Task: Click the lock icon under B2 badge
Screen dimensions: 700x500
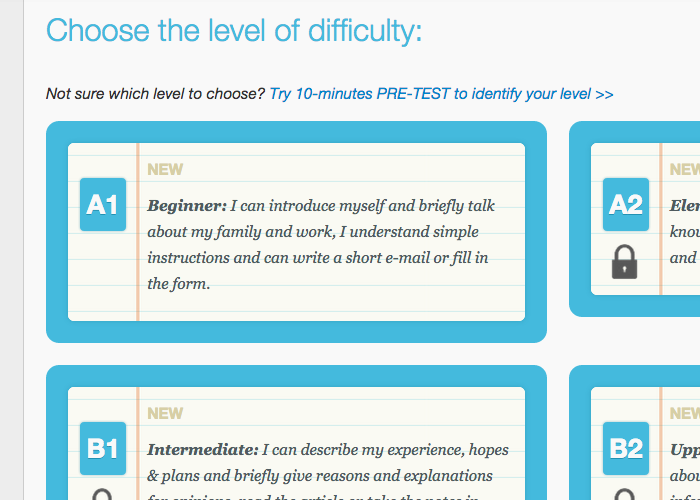Action: click(x=625, y=494)
